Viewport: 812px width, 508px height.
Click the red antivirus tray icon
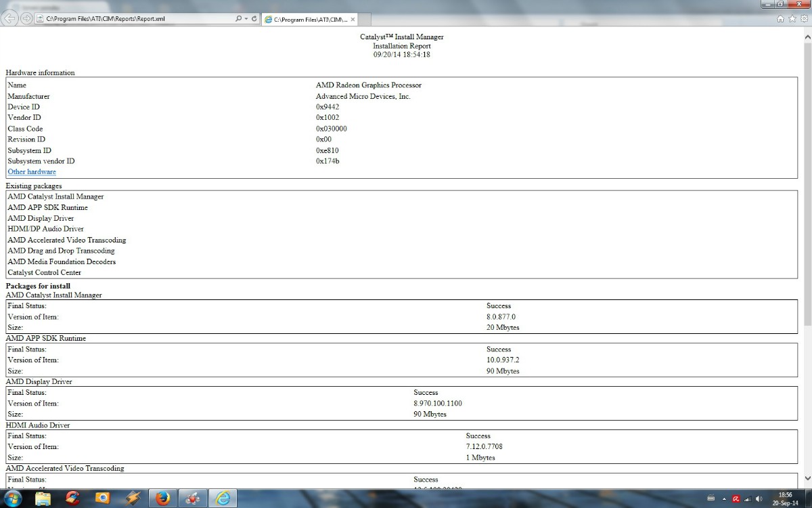(736, 499)
